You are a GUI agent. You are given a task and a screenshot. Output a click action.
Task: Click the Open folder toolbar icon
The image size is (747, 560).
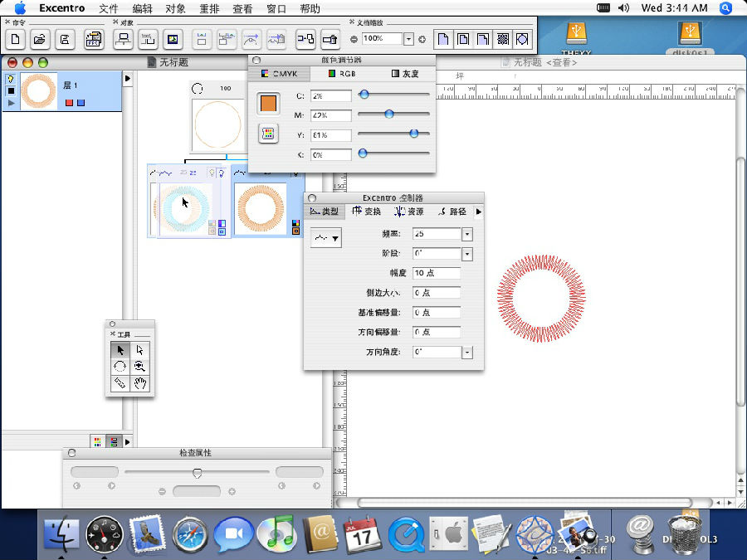click(x=39, y=38)
